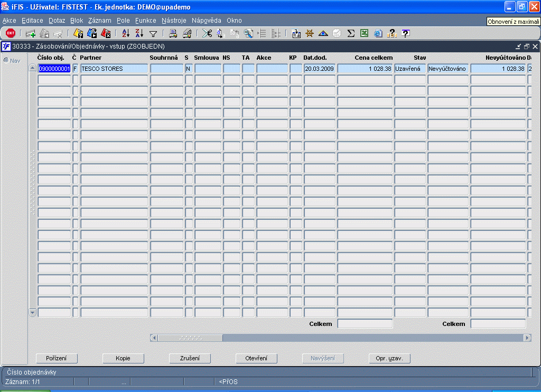Open the Akce menu
541x392 pixels.
(10, 21)
